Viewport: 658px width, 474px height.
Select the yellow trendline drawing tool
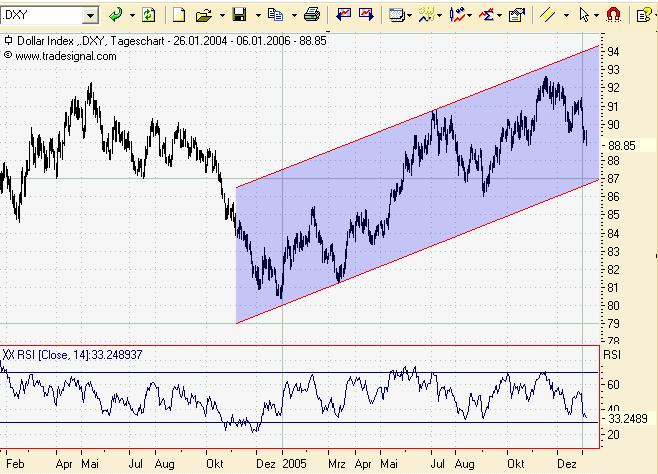pos(547,16)
